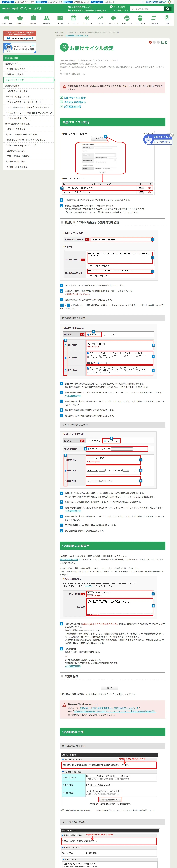The height and width of the screenshot is (868, 177).
Task: Open the イベント・企 calendar icon
Action: point(73,18)
